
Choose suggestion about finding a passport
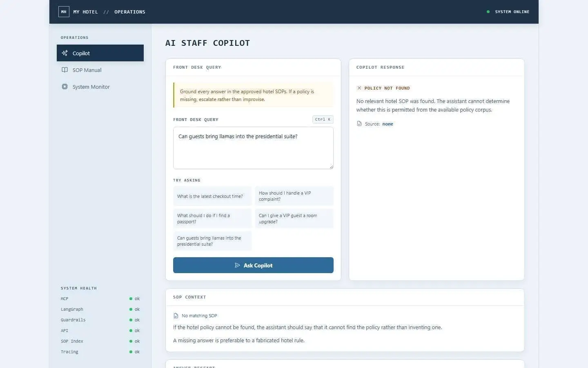pyautogui.click(x=212, y=219)
